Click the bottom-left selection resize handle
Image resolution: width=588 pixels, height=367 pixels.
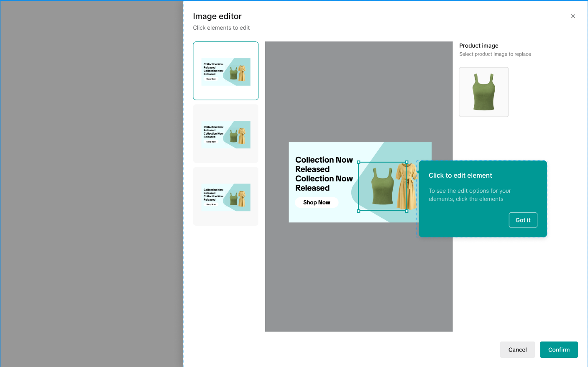(358, 211)
